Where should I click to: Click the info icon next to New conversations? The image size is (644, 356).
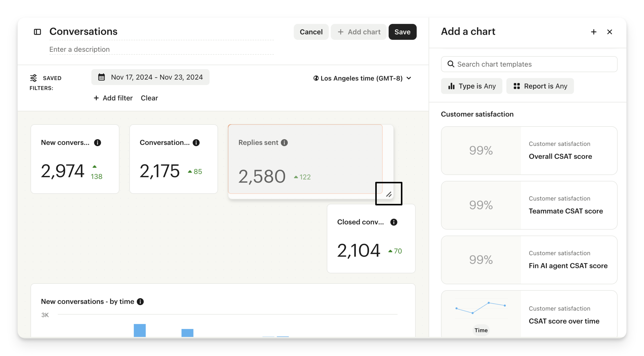(x=98, y=143)
